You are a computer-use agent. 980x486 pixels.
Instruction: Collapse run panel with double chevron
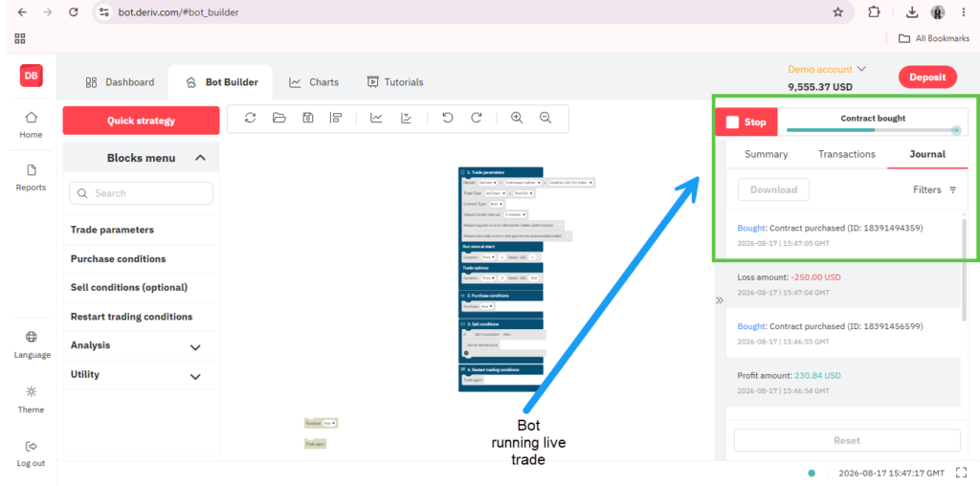tap(720, 300)
